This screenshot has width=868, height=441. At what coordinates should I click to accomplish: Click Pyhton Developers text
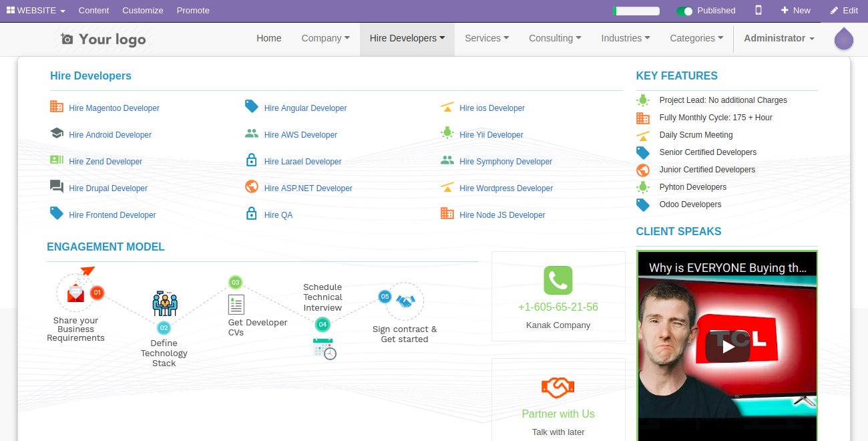692,187
